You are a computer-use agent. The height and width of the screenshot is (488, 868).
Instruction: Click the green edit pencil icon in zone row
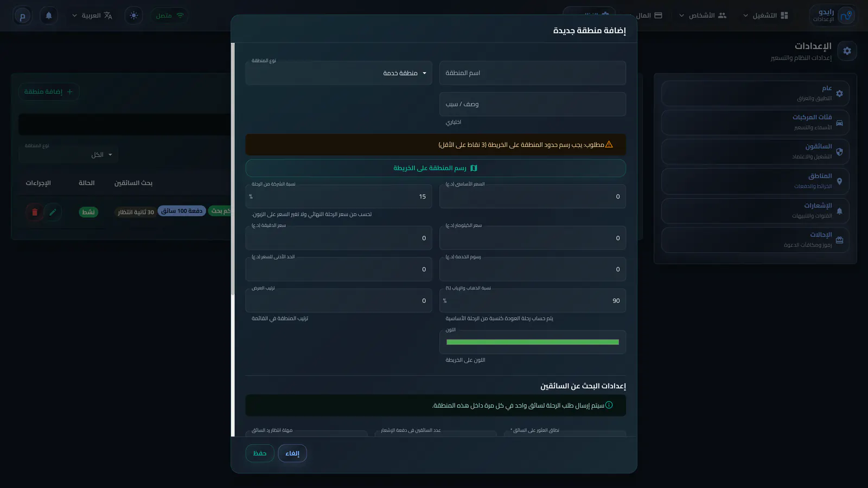53,212
